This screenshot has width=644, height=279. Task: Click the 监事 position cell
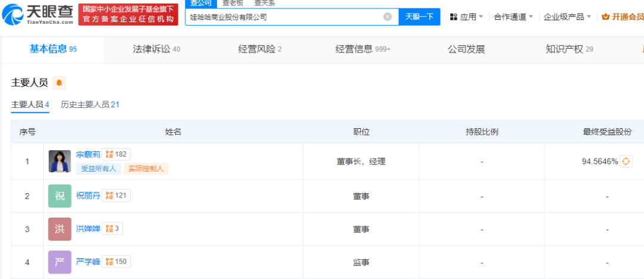point(361,262)
